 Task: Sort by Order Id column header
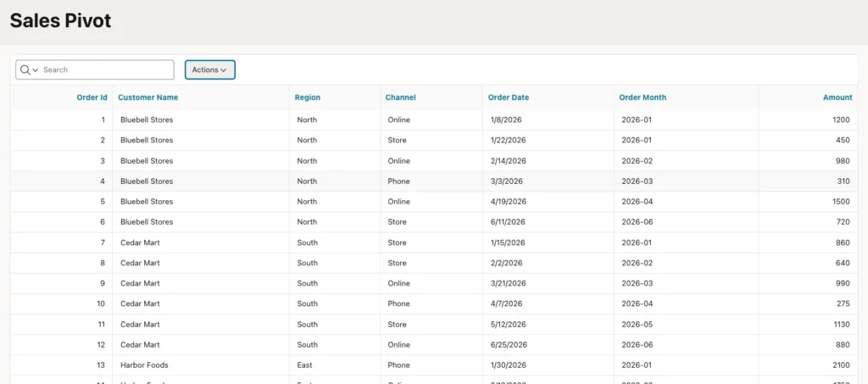point(92,97)
